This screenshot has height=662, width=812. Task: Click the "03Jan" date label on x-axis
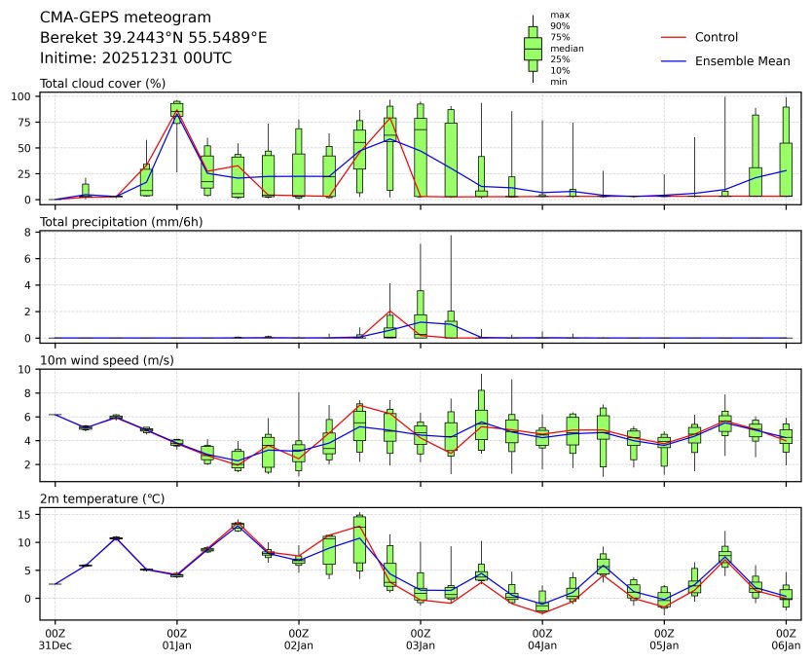tap(420, 644)
